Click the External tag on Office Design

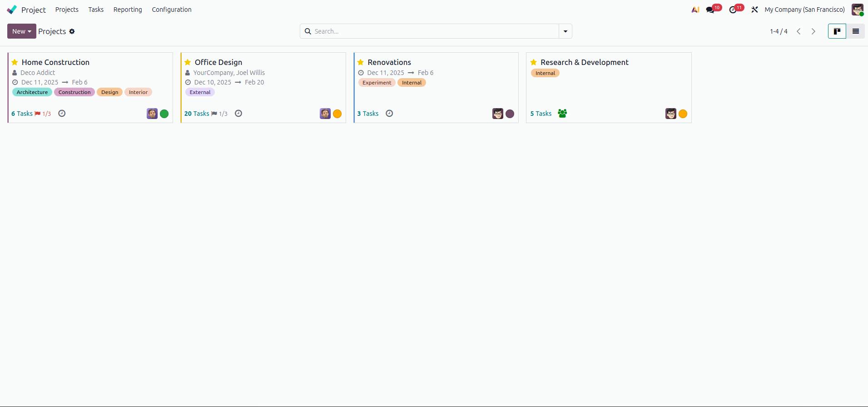[200, 92]
